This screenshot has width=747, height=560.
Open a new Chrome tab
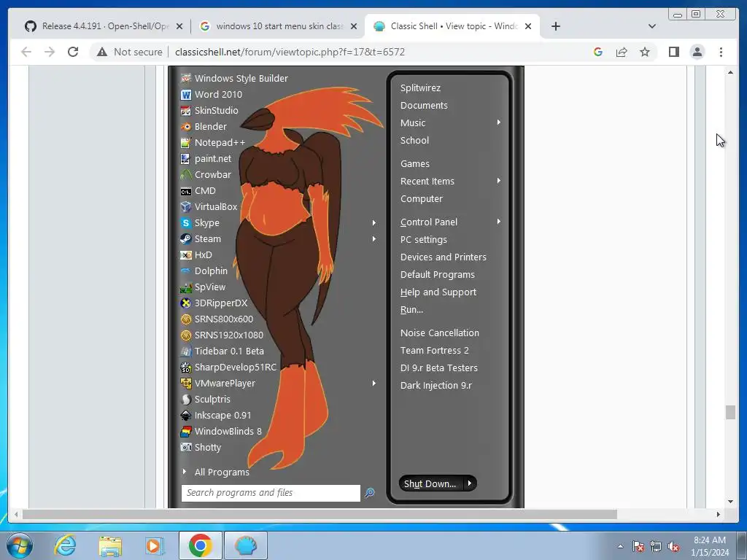tap(555, 26)
